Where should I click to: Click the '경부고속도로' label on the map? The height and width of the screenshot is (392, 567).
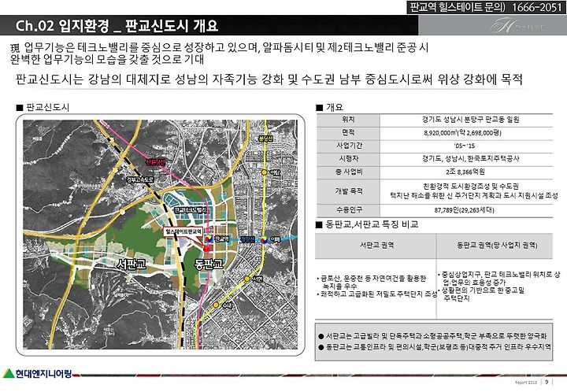140,179
